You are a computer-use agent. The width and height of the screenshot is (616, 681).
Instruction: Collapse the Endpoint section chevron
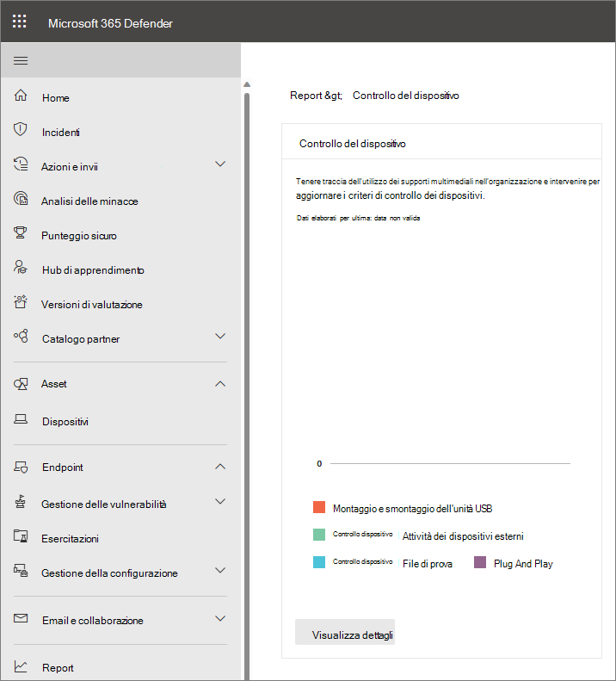220,467
